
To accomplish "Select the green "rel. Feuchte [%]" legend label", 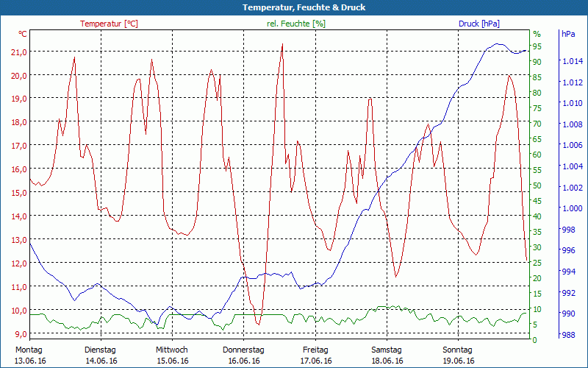I will (x=295, y=24).
